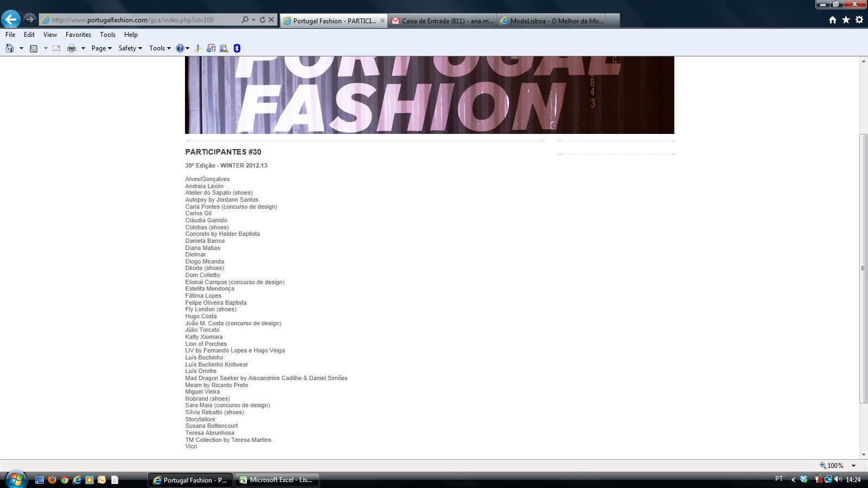Open Favorites with the star icon

point(846,20)
